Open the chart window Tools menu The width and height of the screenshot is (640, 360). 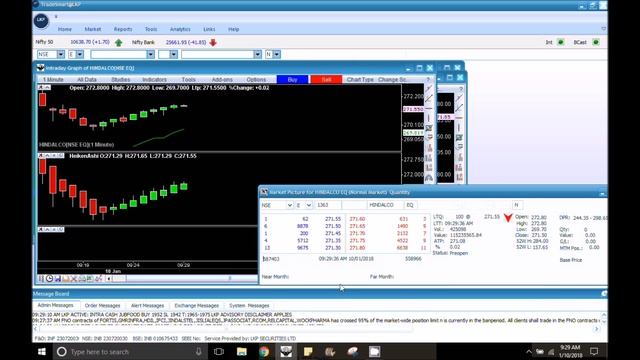point(189,80)
